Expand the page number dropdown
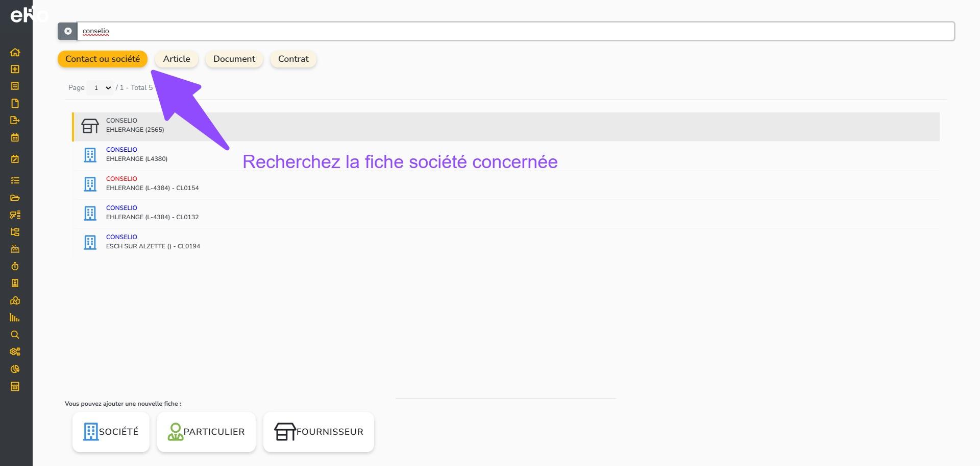Screen dimensions: 980x466 101,88
